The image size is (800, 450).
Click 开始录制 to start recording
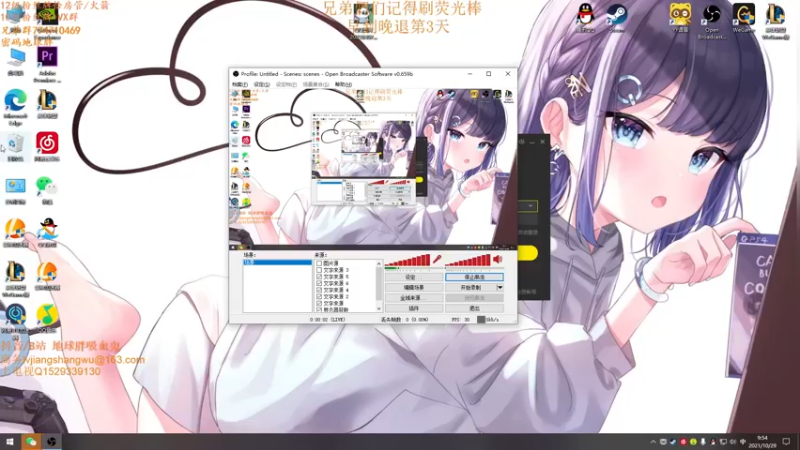[470, 288]
